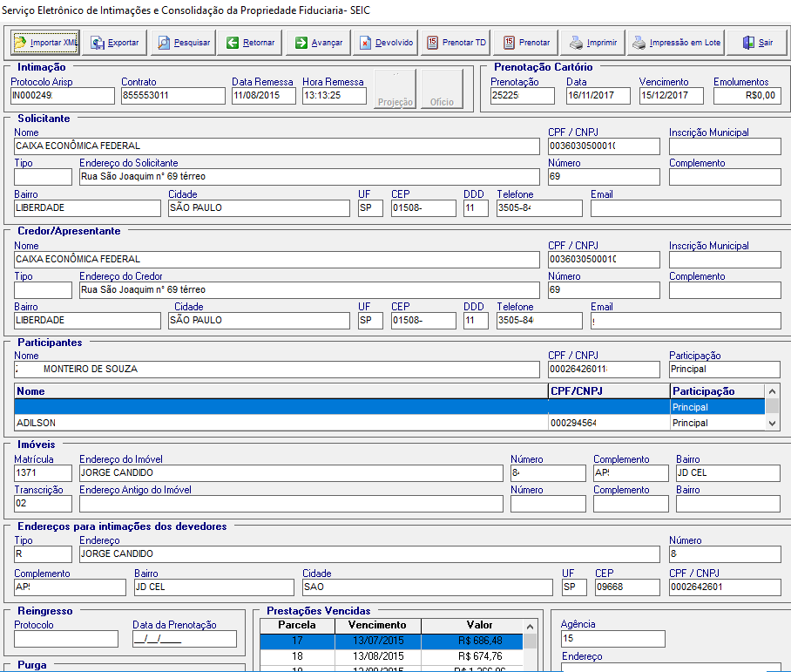Click the Credor/Apresentante Email field
791x672 pixels.
(686, 321)
